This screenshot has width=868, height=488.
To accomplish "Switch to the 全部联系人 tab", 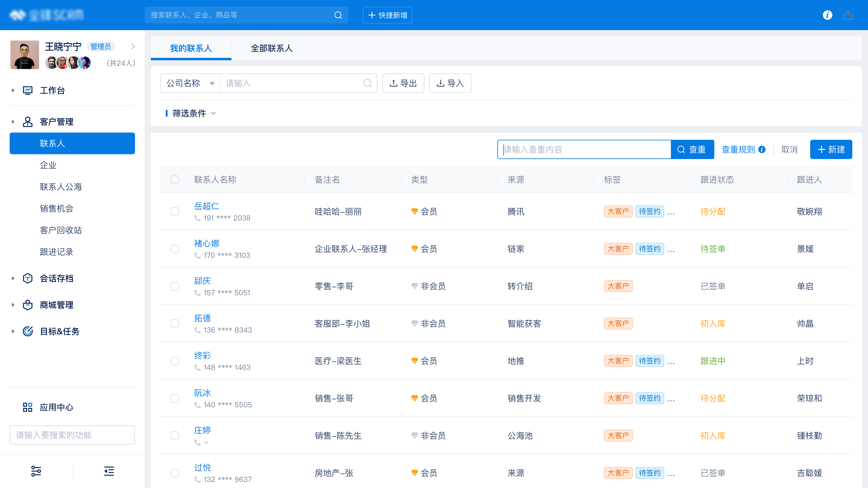I will tap(271, 48).
